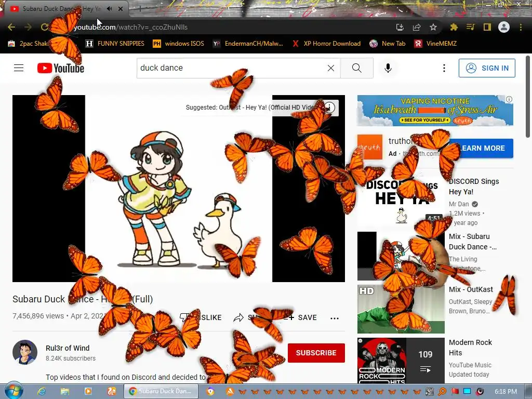Start voice search with the microphone
Screen dimensions: 532x399
[388, 68]
